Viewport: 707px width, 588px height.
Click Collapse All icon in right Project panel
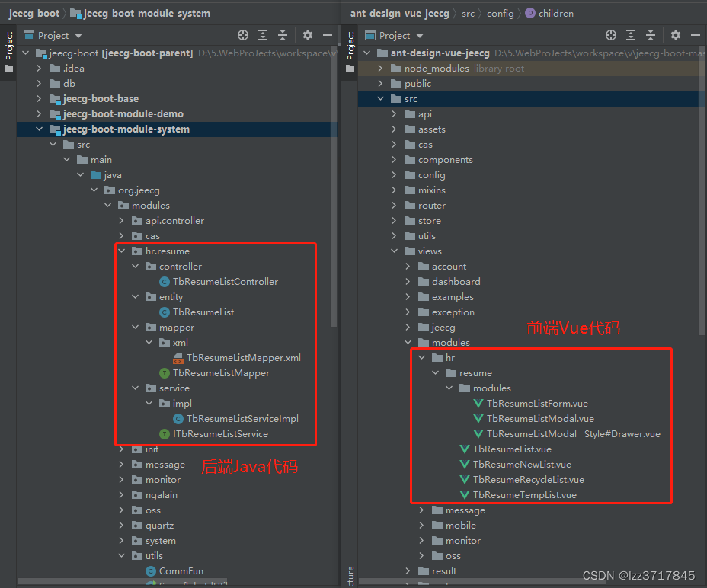(x=651, y=35)
